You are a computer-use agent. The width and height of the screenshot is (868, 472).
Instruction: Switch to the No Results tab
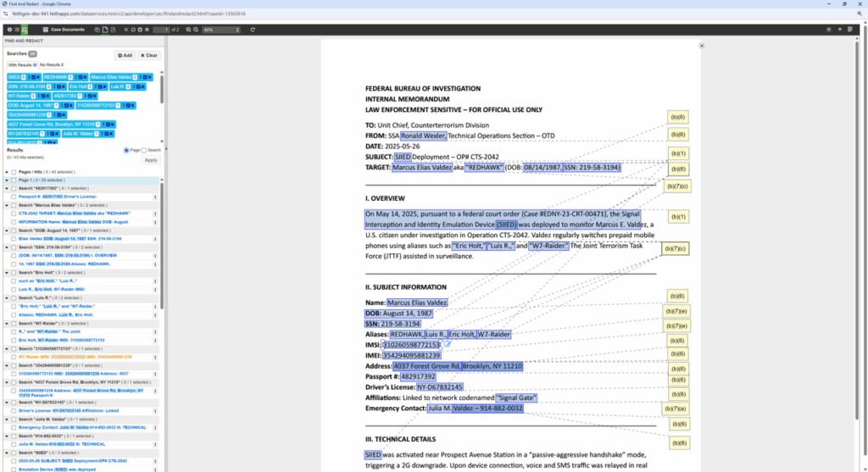click(x=52, y=64)
